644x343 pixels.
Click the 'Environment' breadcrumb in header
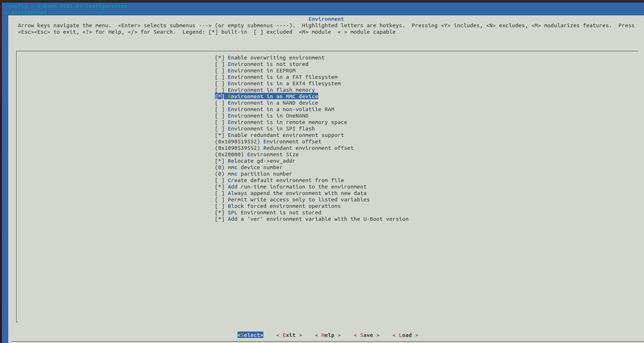pyautogui.click(x=29, y=13)
